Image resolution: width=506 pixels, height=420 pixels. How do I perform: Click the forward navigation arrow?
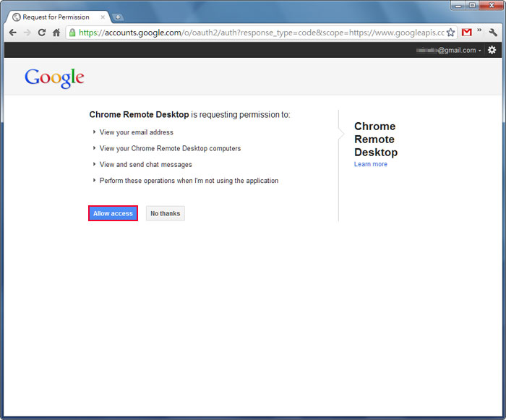(27, 33)
